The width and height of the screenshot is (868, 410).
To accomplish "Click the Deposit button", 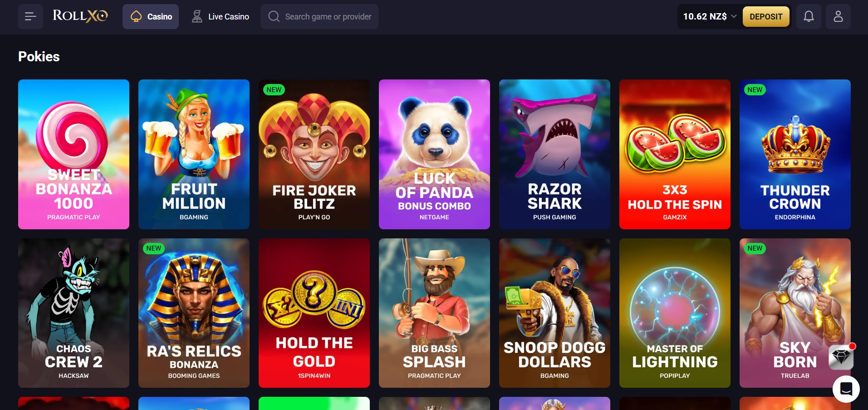I will [766, 17].
